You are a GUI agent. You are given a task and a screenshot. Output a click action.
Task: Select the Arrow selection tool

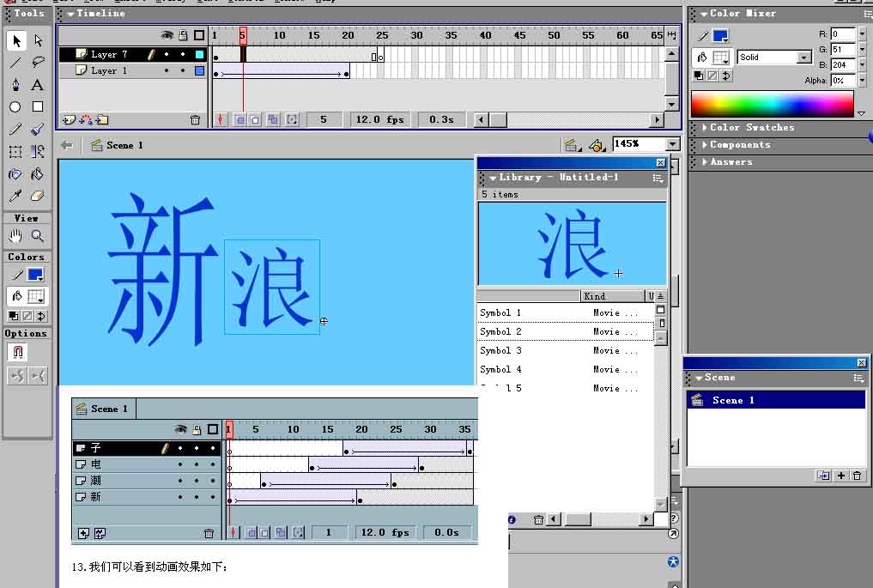(15, 40)
